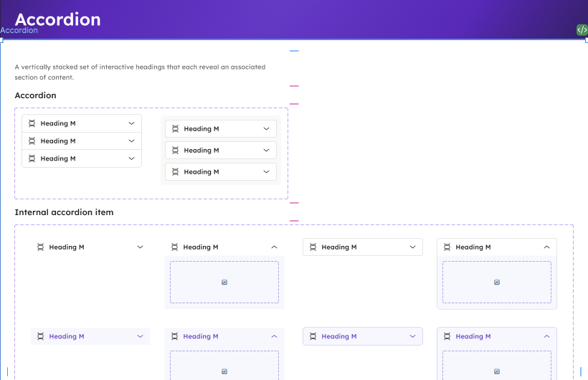The image size is (588, 380).
Task: Select 'Heading M' text in the middle separated card
Action: coord(201,151)
